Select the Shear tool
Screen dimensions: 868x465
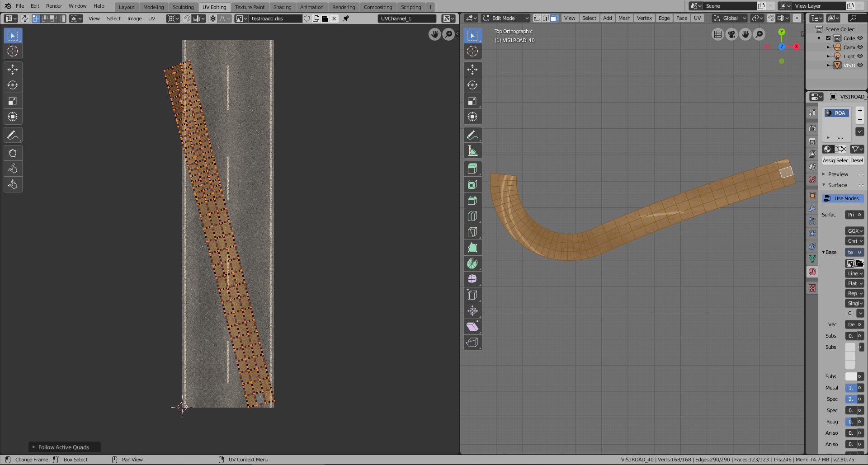472,327
